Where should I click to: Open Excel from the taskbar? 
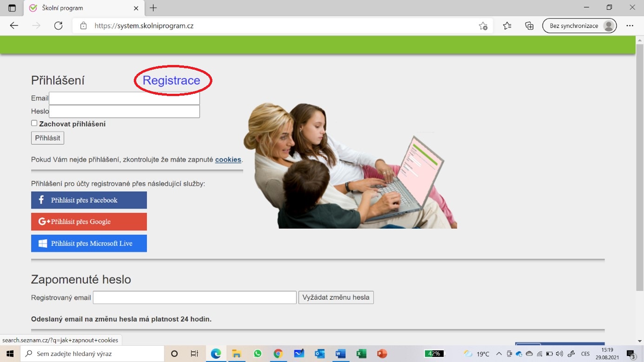(x=361, y=354)
